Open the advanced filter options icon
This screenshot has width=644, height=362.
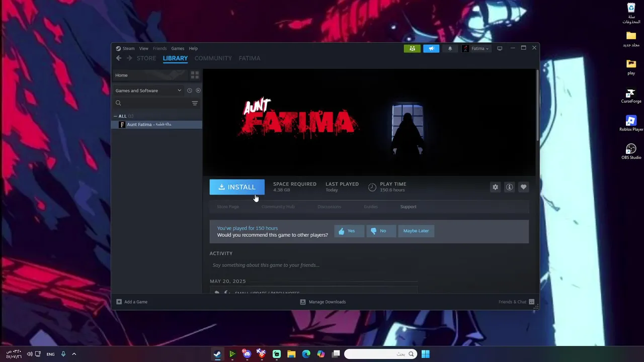click(195, 103)
